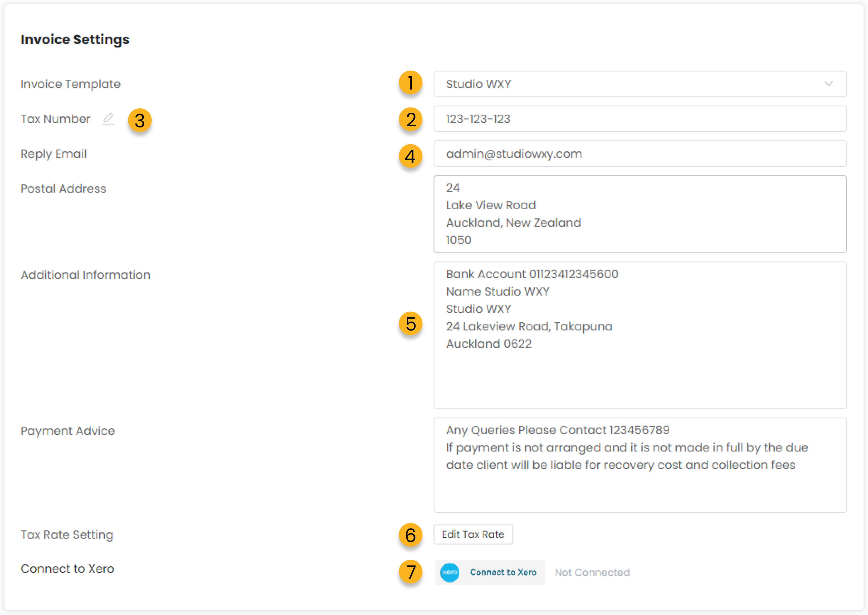The height and width of the screenshot is (615, 868).
Task: Click the Edit Tax Rate button
Action: click(x=473, y=534)
